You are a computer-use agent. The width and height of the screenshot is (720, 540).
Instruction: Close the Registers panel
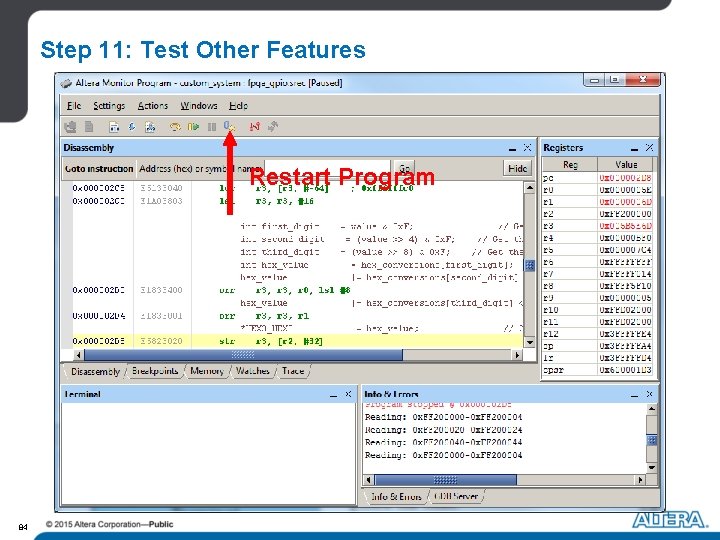click(649, 148)
